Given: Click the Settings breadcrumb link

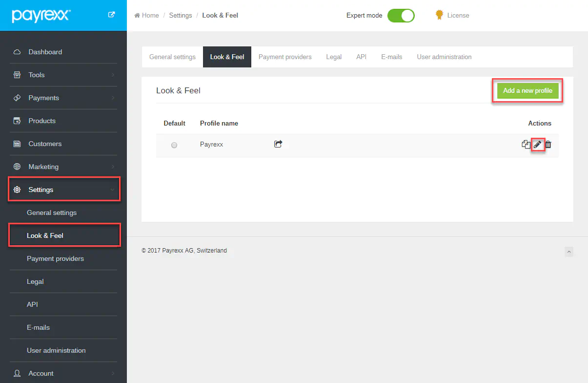Looking at the screenshot, I should click(181, 16).
